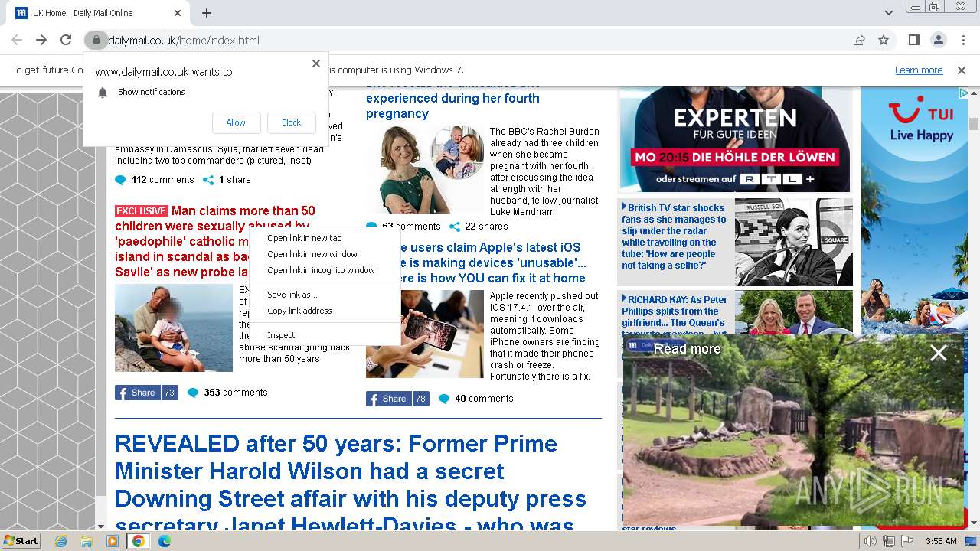
Task: Click the Die Höhle der Löwen advertisement
Action: pos(735,139)
